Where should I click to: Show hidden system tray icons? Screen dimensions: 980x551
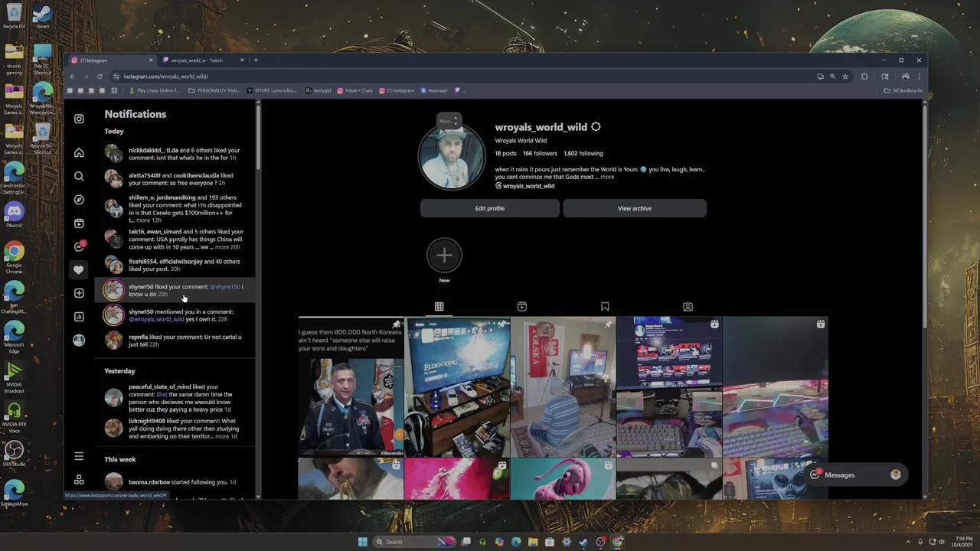[908, 542]
